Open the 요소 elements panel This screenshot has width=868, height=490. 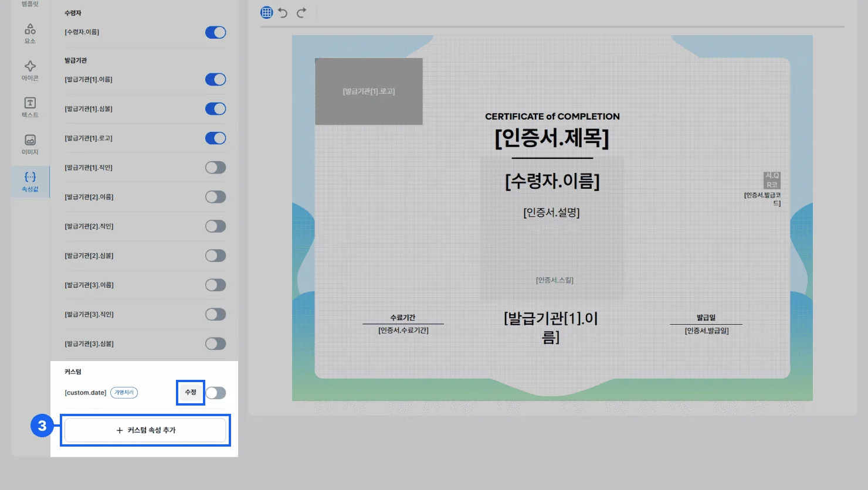pyautogui.click(x=30, y=33)
